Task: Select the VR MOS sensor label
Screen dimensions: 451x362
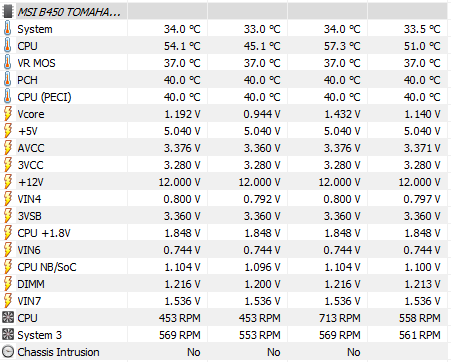Action: [36, 63]
